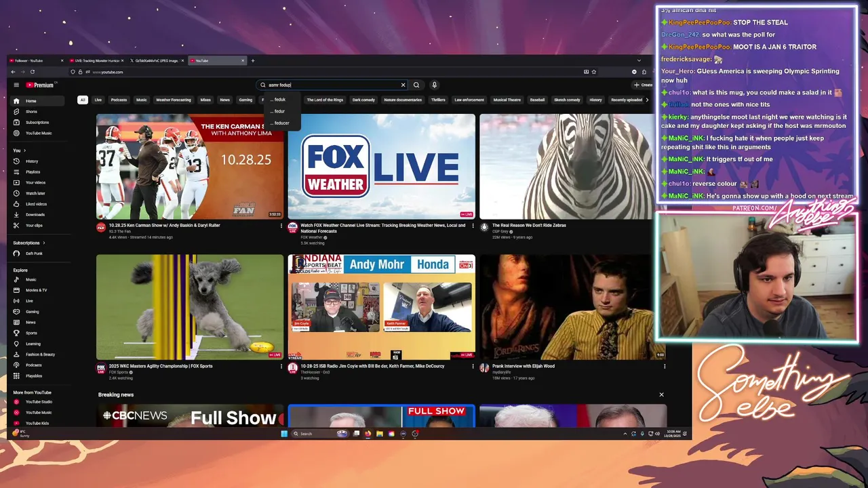This screenshot has width=868, height=488.
Task: Open the CGP Grey channel link
Action: 501,231
